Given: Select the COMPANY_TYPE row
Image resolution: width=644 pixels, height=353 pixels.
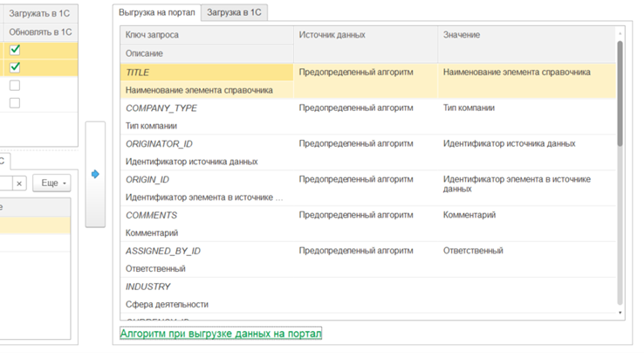Looking at the screenshot, I should point(161,108).
